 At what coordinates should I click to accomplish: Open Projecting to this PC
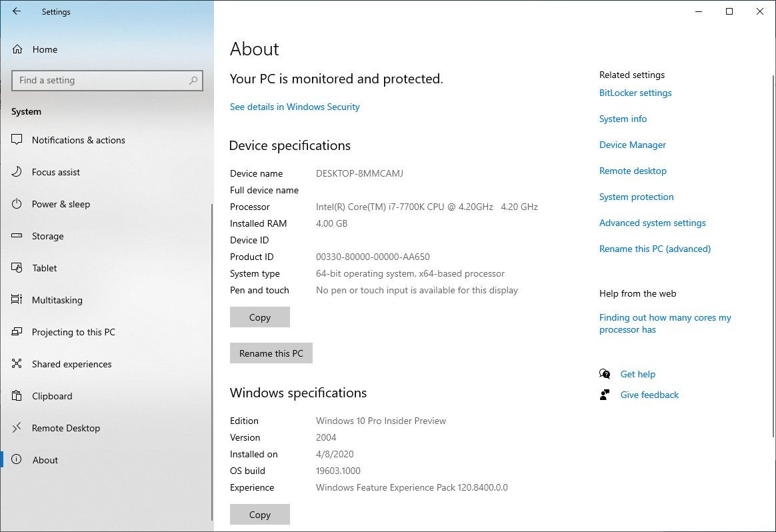[x=73, y=332]
